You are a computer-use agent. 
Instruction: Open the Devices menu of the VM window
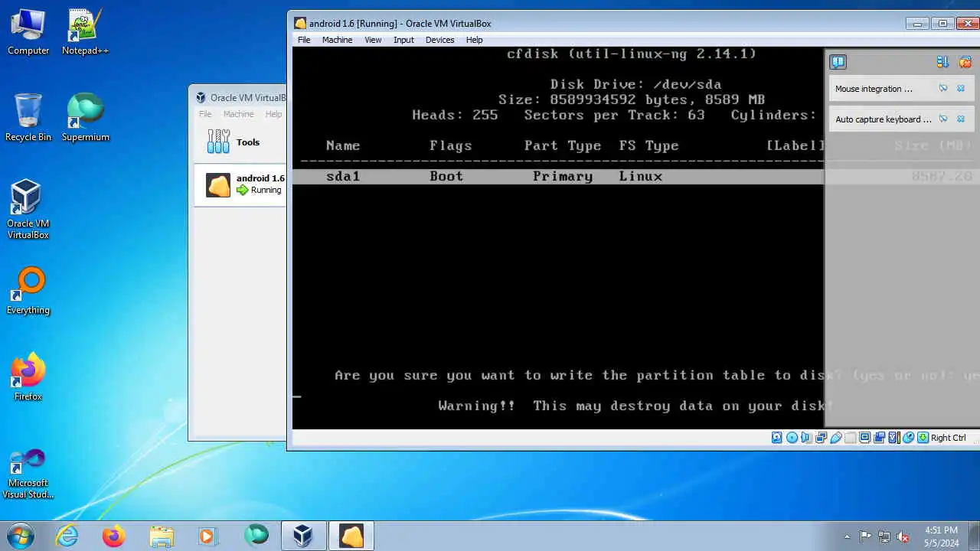coord(439,40)
